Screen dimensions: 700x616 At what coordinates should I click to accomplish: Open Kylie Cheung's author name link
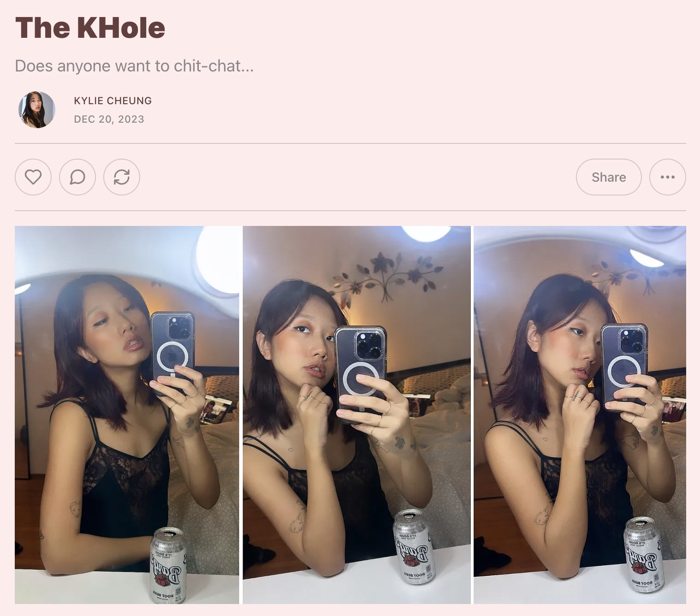(x=113, y=101)
